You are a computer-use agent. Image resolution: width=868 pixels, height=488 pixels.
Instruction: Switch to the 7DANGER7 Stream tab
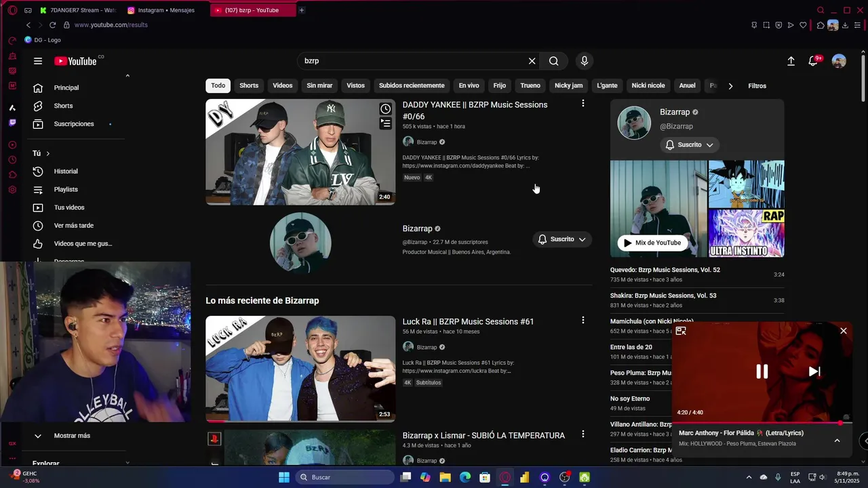[79, 10]
